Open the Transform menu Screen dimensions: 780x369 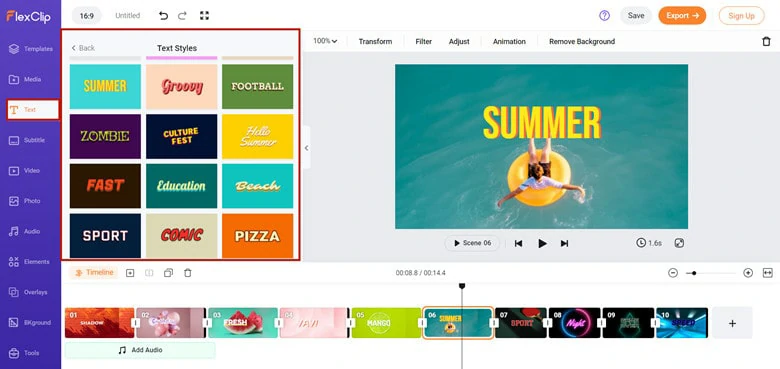(375, 42)
